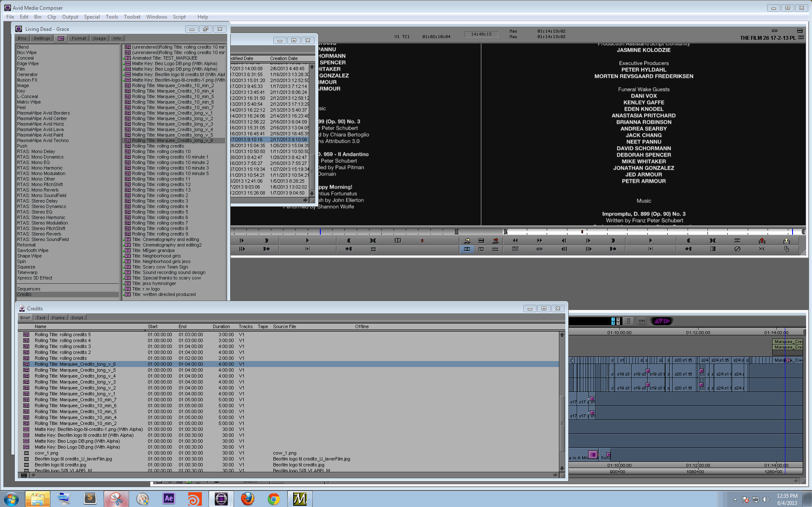
Task: Toggle the 1394 output button
Action: 642,321
